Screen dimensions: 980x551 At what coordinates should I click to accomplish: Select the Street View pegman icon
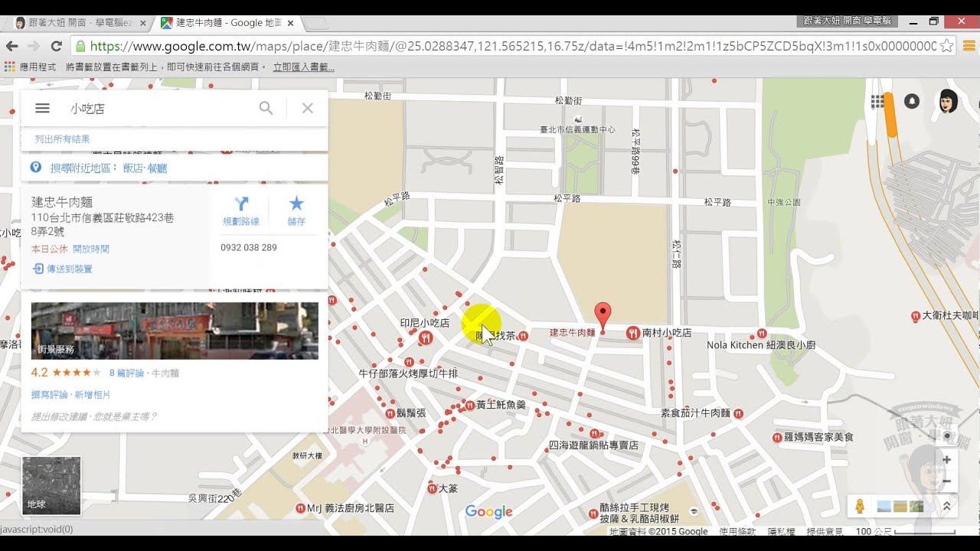(860, 506)
